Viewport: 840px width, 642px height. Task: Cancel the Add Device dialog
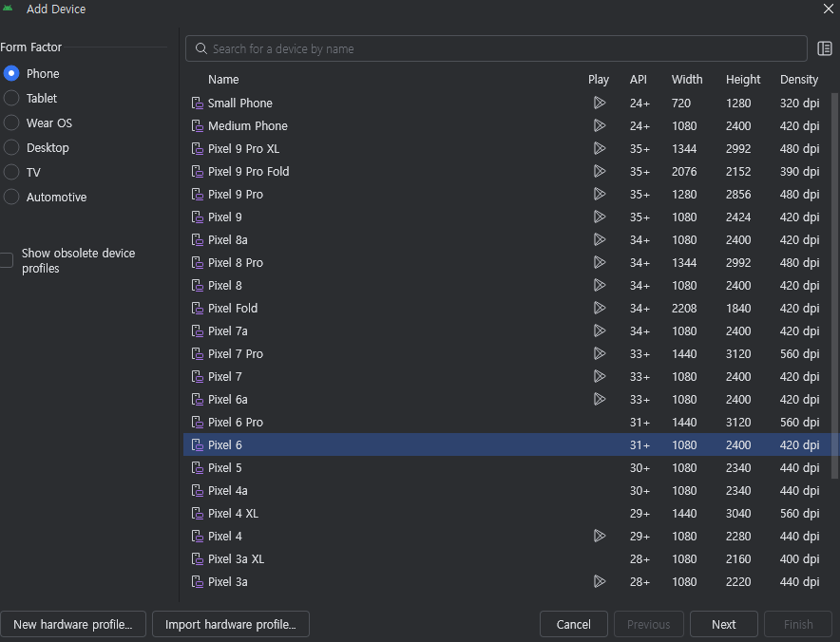[x=574, y=624]
